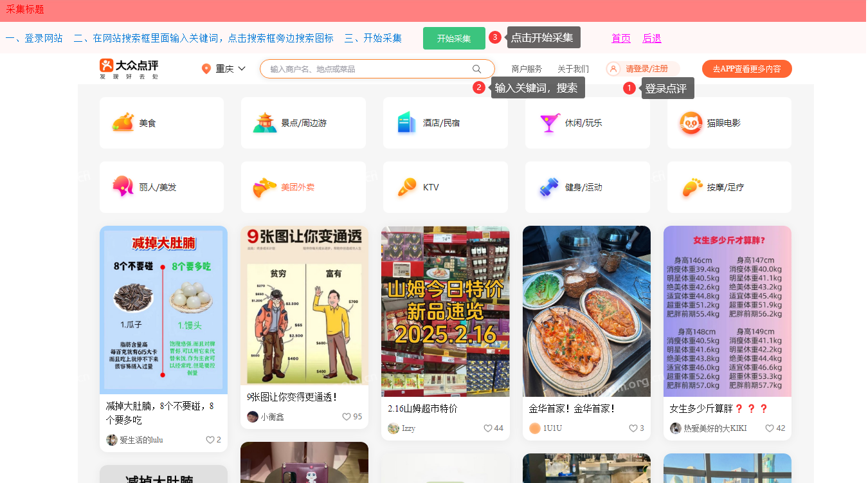The image size is (868, 483).
Task: Like the post by 爱生活的lulu
Action: (210, 440)
